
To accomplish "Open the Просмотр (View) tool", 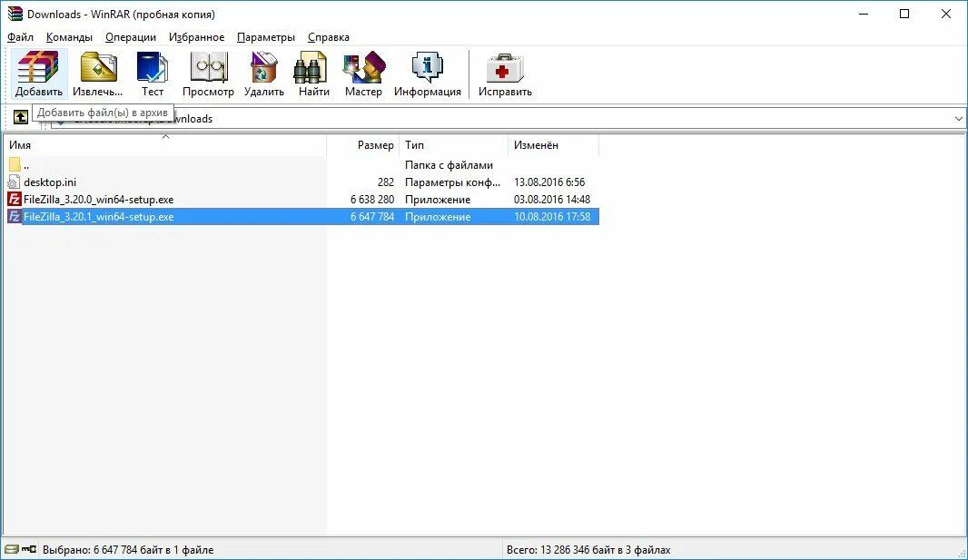I will click(208, 74).
